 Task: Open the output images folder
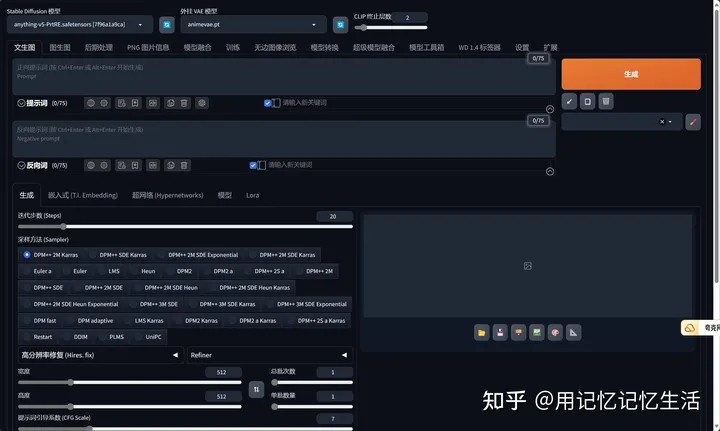coord(481,331)
